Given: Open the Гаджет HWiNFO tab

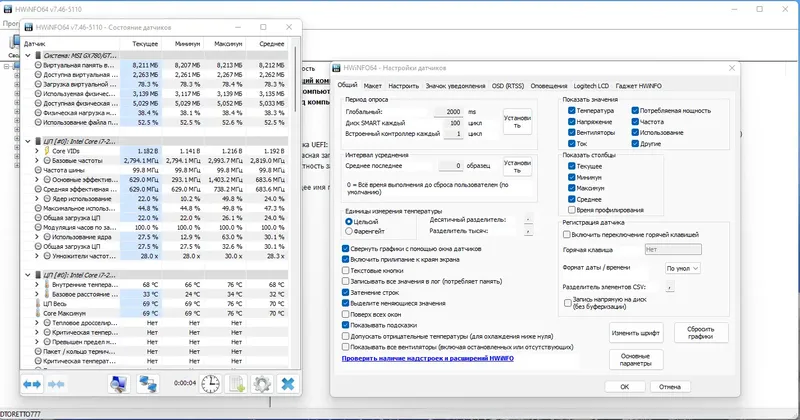Looking at the screenshot, I should pos(638,86).
